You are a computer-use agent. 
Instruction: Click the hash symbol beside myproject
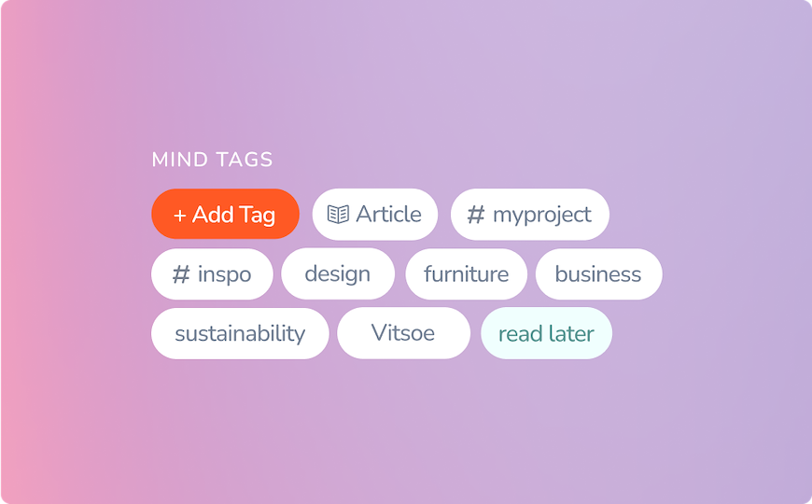coord(476,215)
